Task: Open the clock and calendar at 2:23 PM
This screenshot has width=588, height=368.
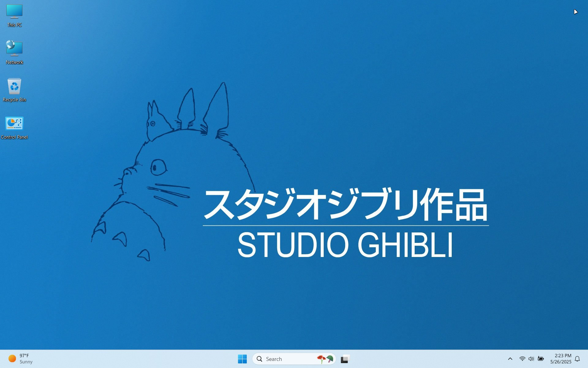Action: 560,359
